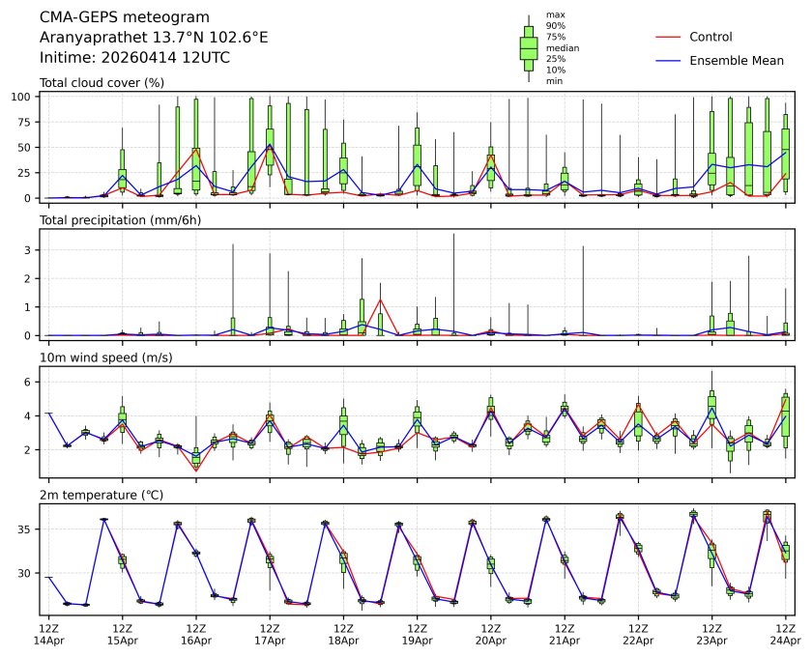Click the blue Ensemble Mean line sample

668,61
